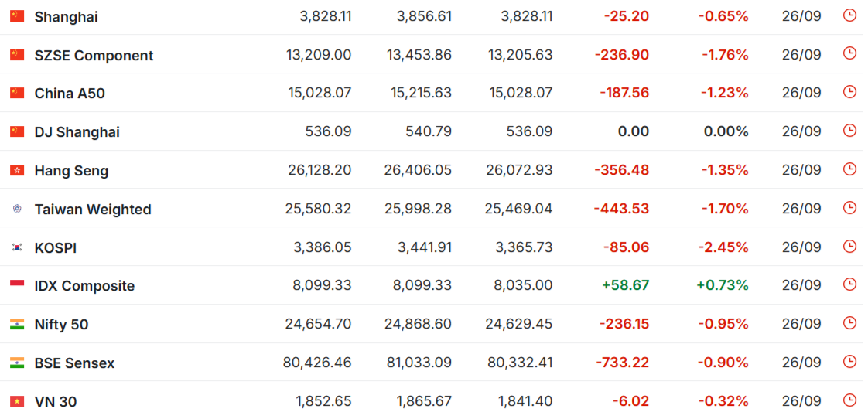Open the DJ Shanghai index link
This screenshot has width=868, height=419.
click(x=77, y=132)
